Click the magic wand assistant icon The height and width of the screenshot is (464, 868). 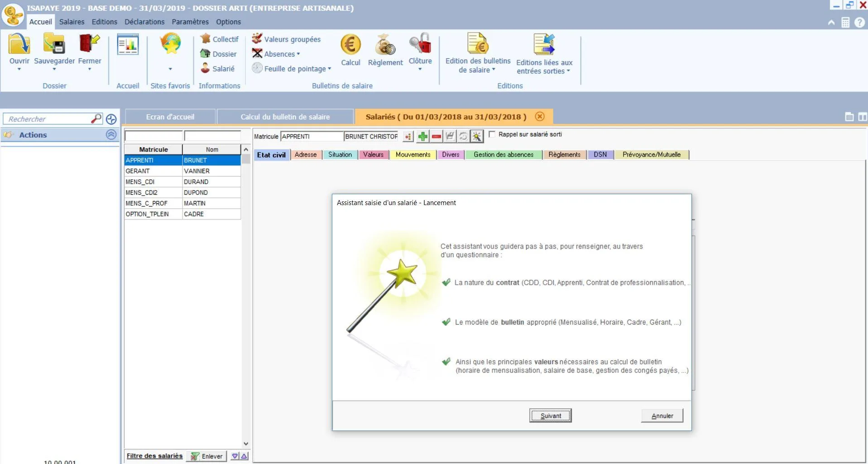point(477,136)
